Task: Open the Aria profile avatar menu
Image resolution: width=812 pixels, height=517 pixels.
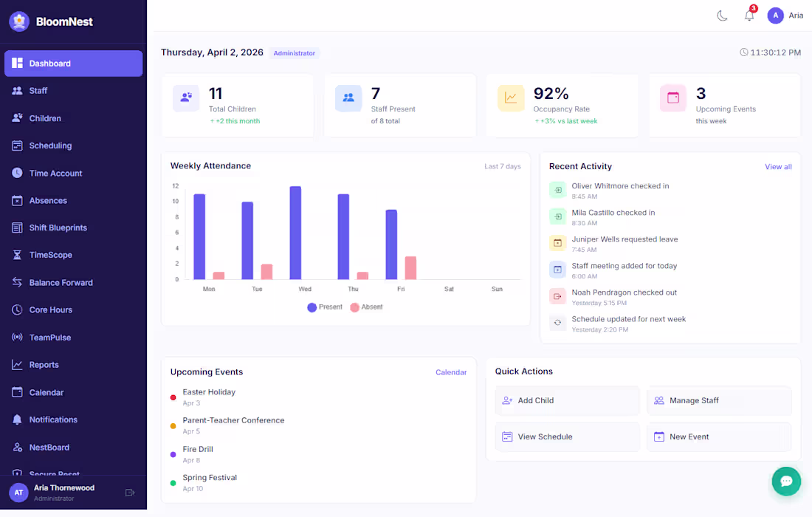Action: (x=775, y=15)
